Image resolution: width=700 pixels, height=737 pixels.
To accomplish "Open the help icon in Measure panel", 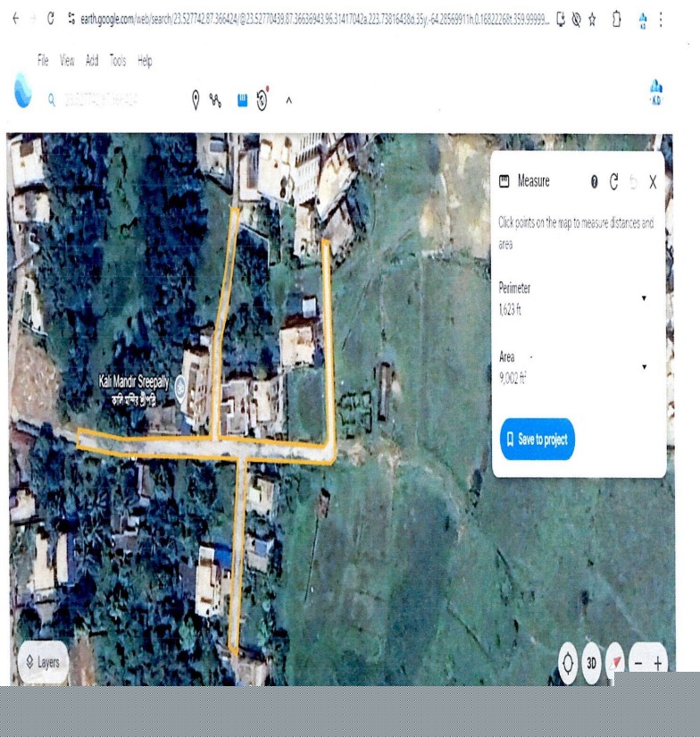I will coord(594,181).
